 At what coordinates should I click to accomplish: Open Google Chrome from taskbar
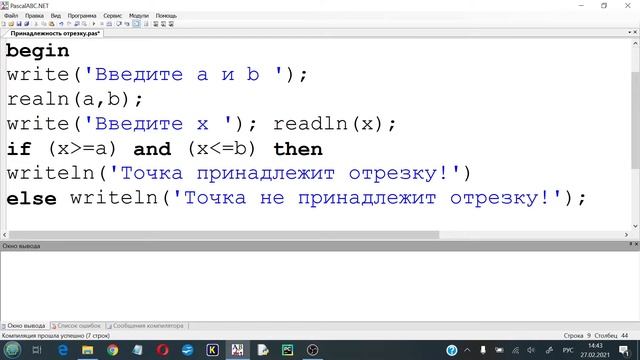coord(113,350)
